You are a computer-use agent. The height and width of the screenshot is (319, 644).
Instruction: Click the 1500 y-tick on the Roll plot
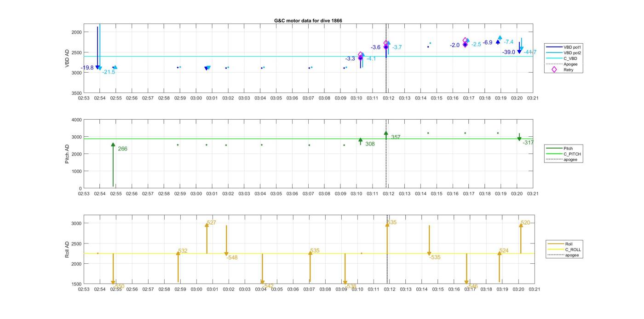tap(76, 284)
